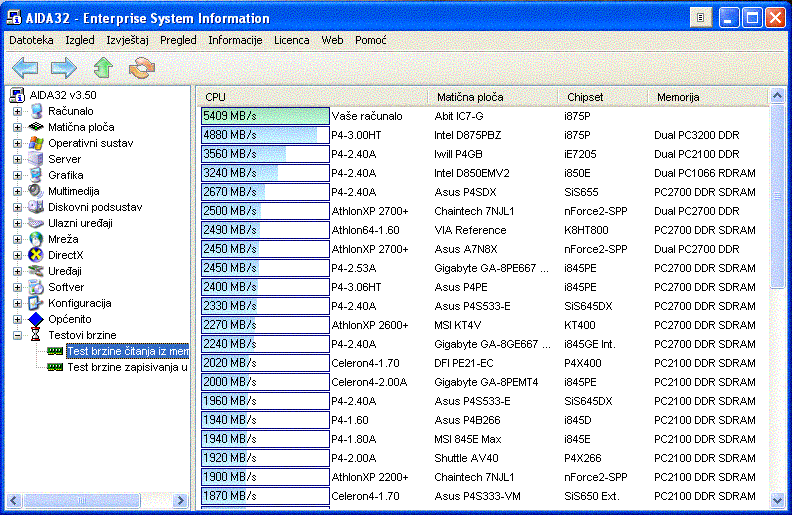
Task: Open the Izvještaj menu
Action: pos(127,40)
